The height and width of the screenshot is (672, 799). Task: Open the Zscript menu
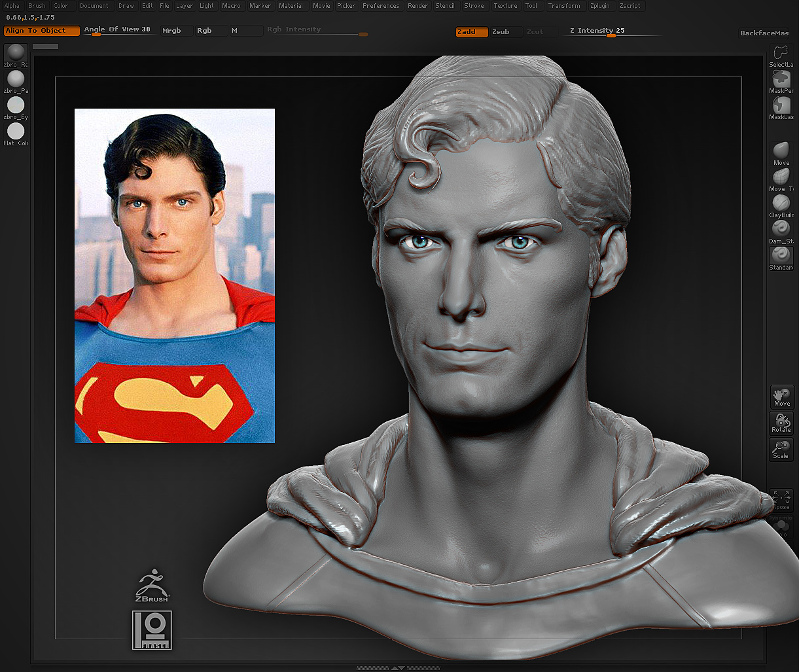click(x=630, y=6)
